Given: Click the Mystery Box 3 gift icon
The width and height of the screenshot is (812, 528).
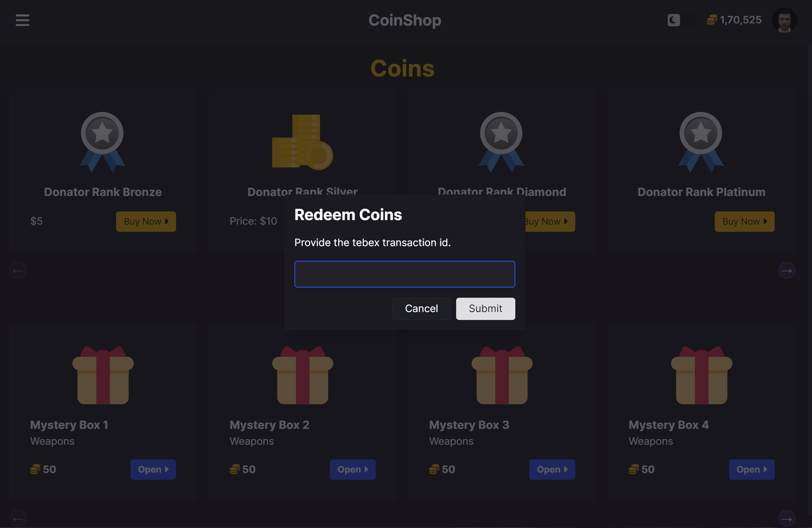Looking at the screenshot, I should 502,375.
